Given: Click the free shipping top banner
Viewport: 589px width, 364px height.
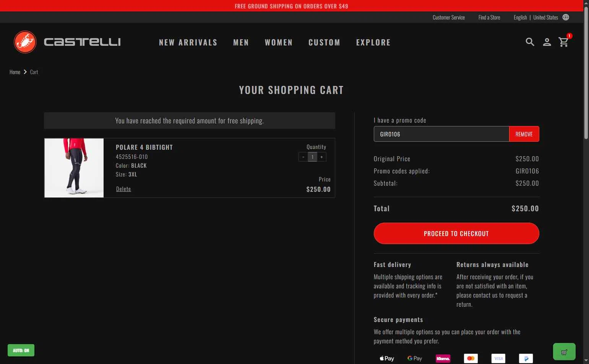Looking at the screenshot, I should pos(291,6).
